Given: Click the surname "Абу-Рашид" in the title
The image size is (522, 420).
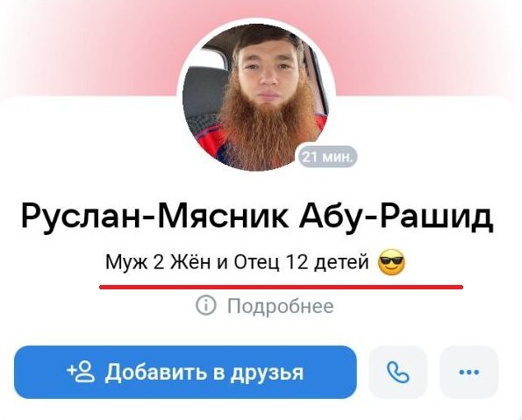Looking at the screenshot, I should point(397,217).
